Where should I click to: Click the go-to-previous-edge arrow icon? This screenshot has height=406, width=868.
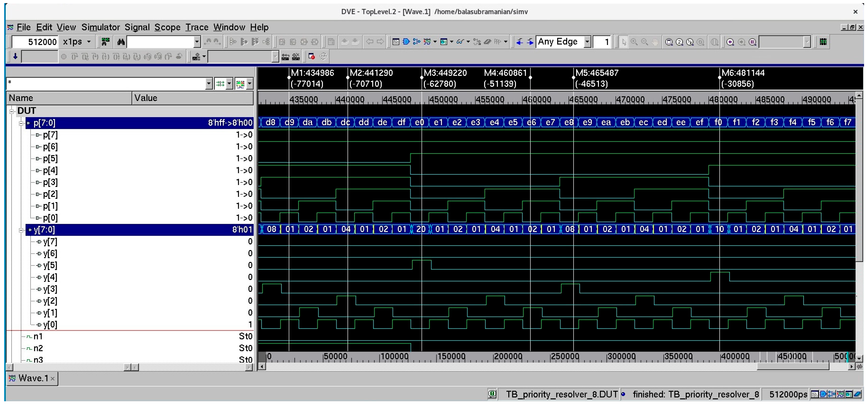pyautogui.click(x=520, y=42)
